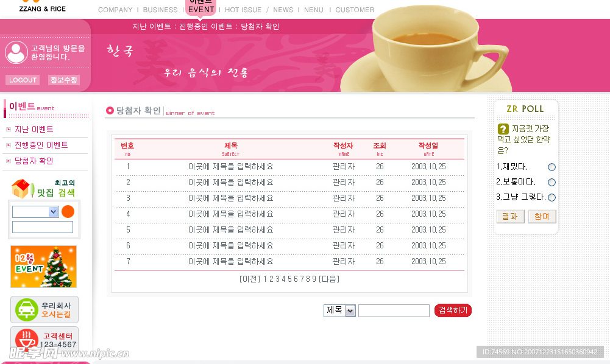Viewport: 610px width, 364px height.
Task: Click the question mark icon in ZR POLL
Action: pos(503,129)
